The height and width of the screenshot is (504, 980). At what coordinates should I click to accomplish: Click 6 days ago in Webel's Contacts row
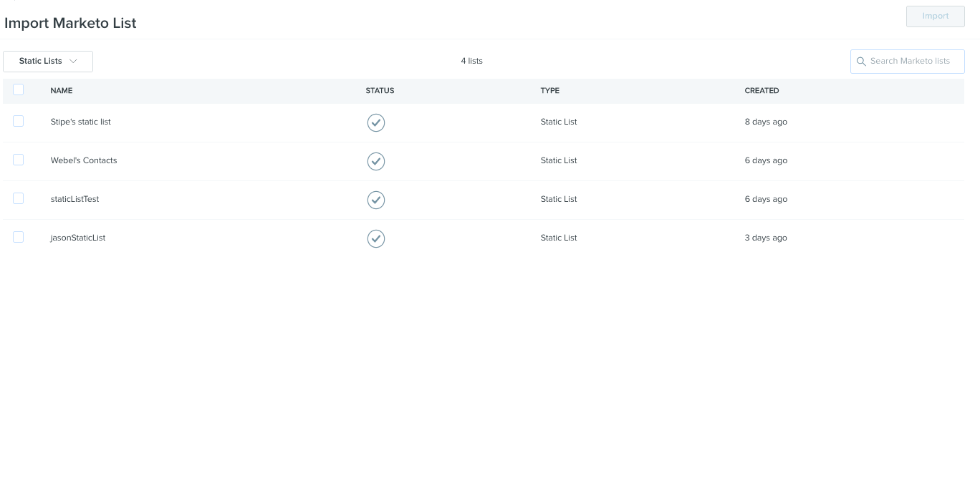pos(766,160)
